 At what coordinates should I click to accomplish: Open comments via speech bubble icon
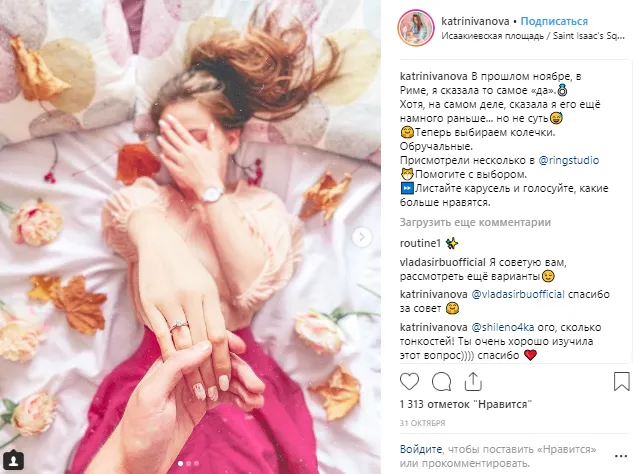point(441,382)
